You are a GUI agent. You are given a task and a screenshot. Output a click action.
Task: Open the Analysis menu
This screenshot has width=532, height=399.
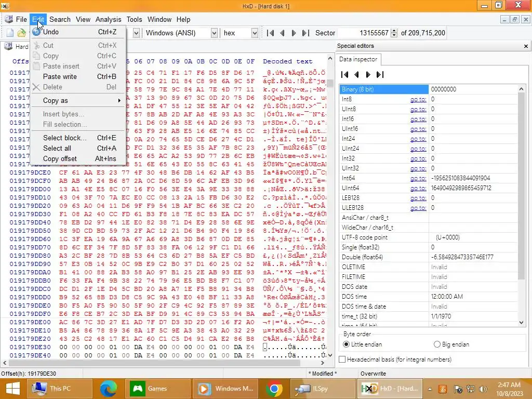click(x=108, y=19)
